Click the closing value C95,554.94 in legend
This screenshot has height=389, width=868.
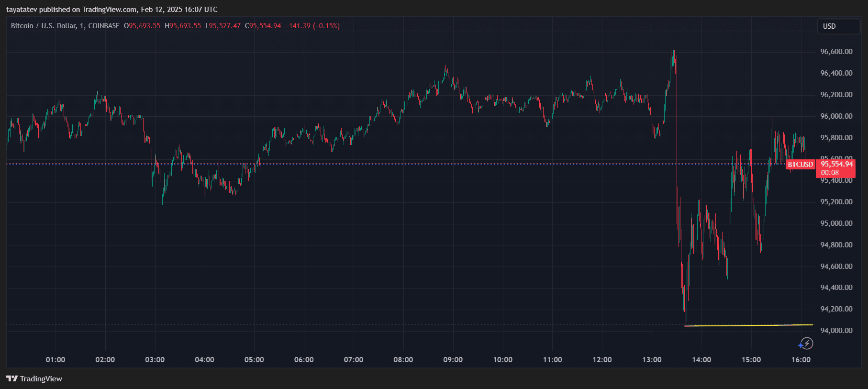point(263,26)
